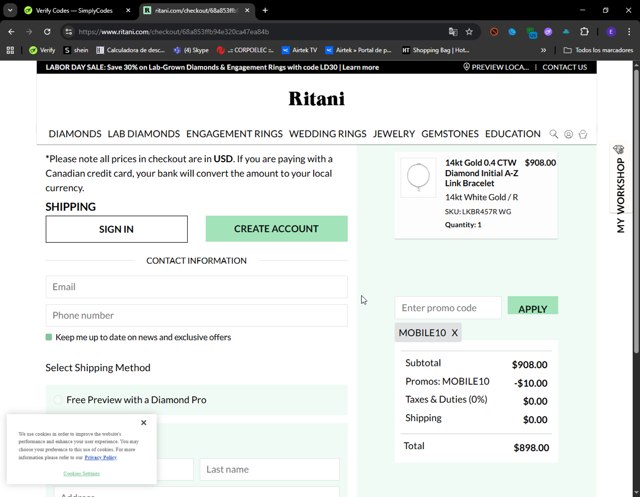This screenshot has height=497, width=640.
Task: Open the Privacy Policy link
Action: pyautogui.click(x=100, y=457)
